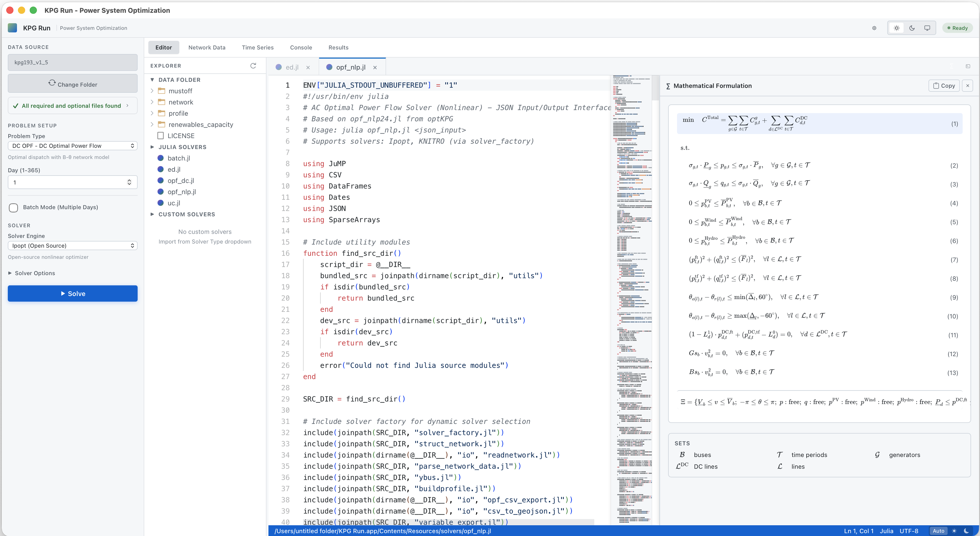Switch to dark theme moon icon in header
Screen dimensions: 980x536
tap(912, 28)
